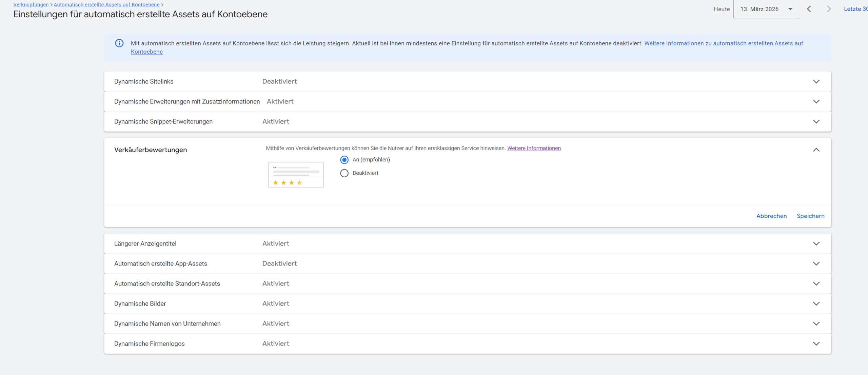
Task: Expand the Dynamische Bilder setting
Action: [816, 303]
